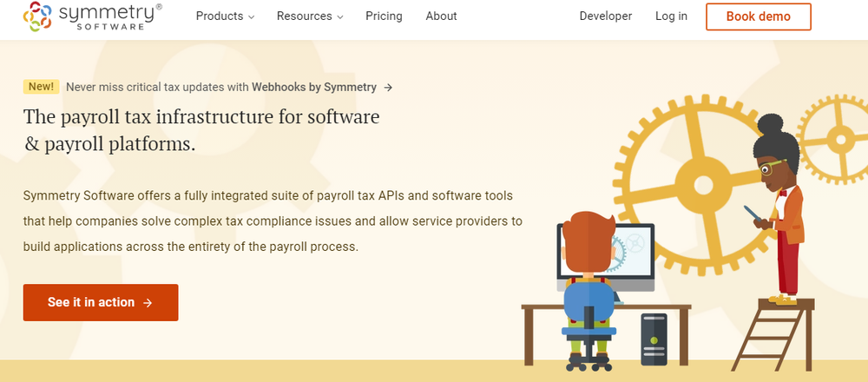Click the hero illustration with gears
Screen dimensions: 868x382
click(x=694, y=233)
